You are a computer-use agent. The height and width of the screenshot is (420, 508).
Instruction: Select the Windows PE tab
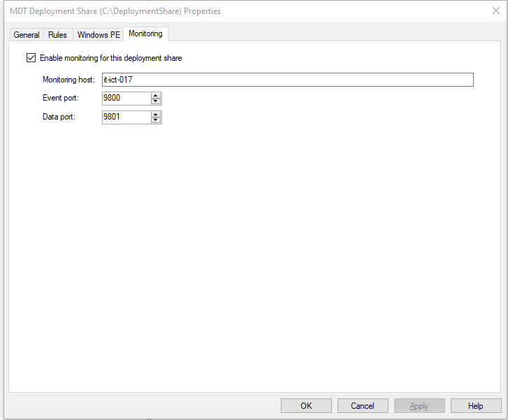pyautogui.click(x=99, y=35)
